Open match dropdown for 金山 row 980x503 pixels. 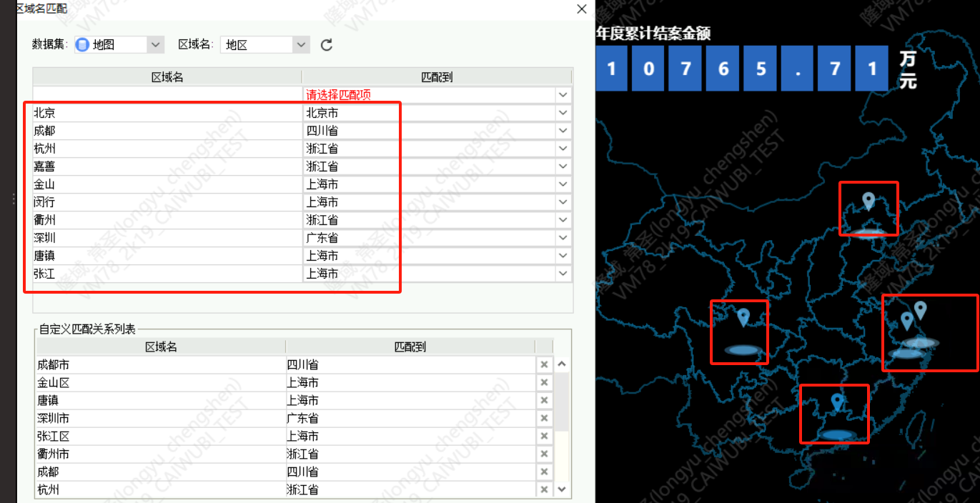point(563,184)
